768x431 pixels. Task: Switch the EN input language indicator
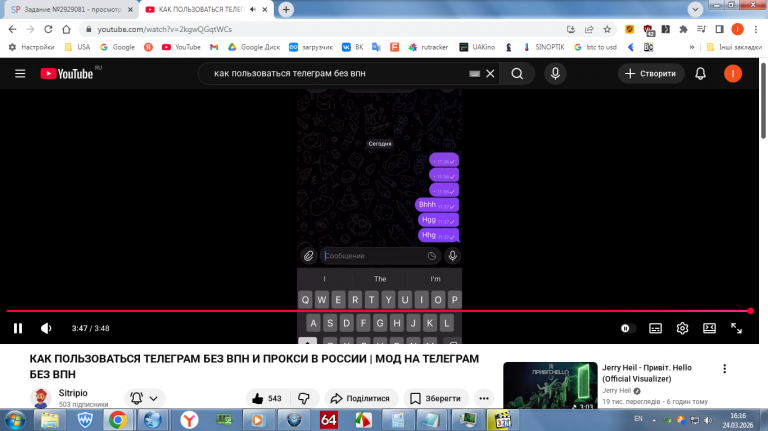point(638,419)
